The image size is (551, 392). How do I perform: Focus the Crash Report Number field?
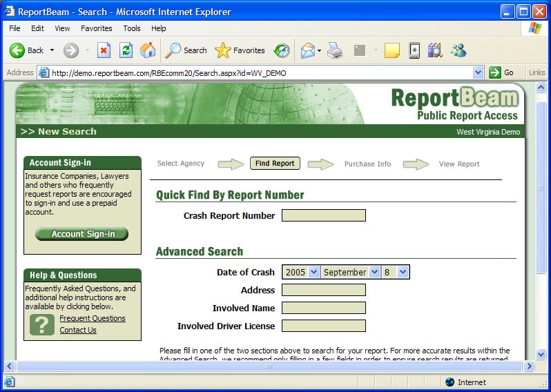pos(324,215)
